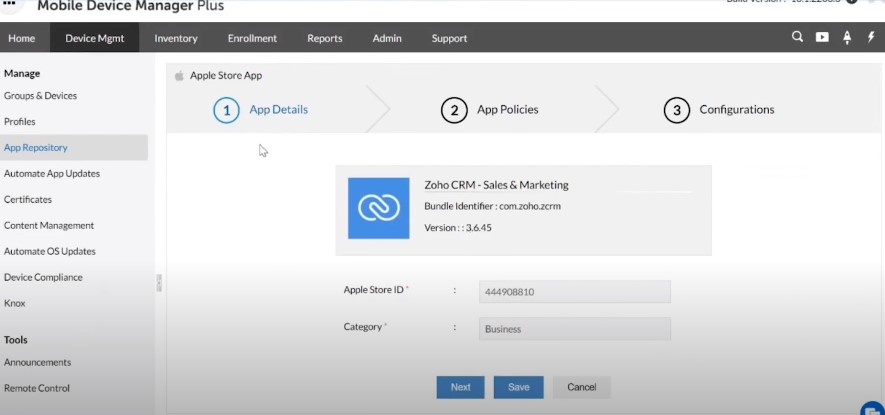Viewport: 885px width, 415px height.
Task: Click the Bundle Identifier com.zoho.zcrm text
Action: pyautogui.click(x=492, y=206)
